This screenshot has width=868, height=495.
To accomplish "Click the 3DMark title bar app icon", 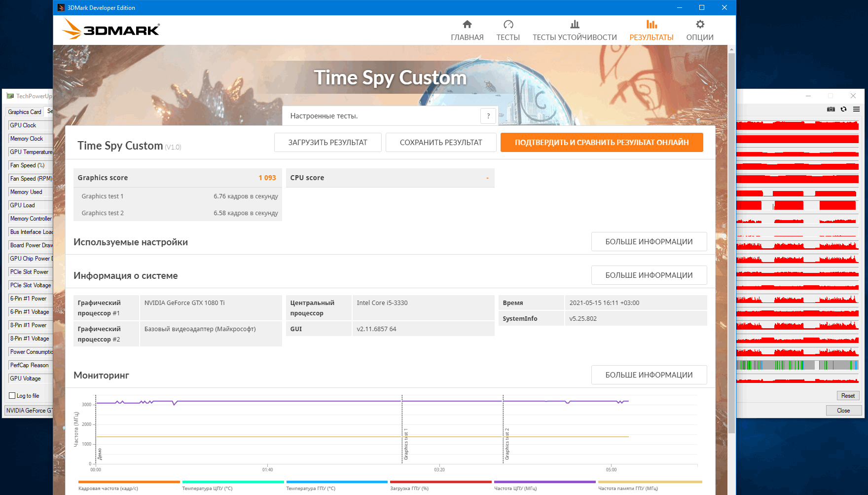I will tap(61, 7).
